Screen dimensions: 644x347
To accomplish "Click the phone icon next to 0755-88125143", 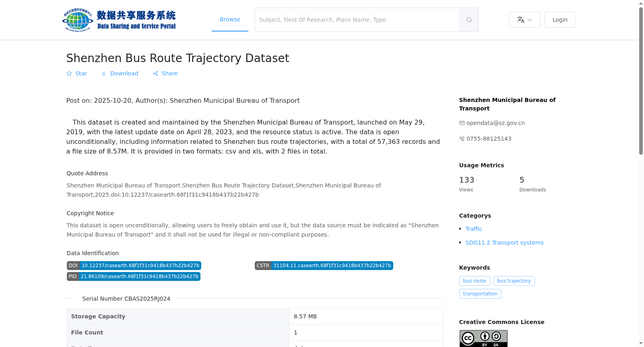I will (x=462, y=139).
